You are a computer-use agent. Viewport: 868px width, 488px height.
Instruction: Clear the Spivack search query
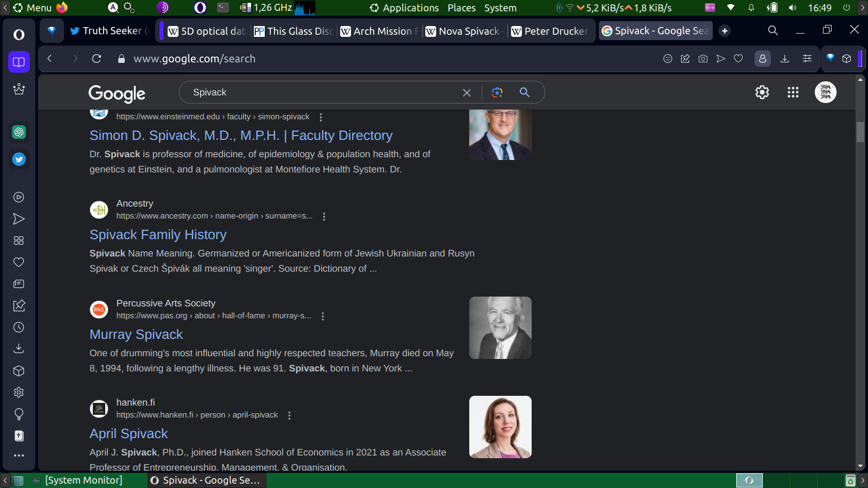(467, 93)
